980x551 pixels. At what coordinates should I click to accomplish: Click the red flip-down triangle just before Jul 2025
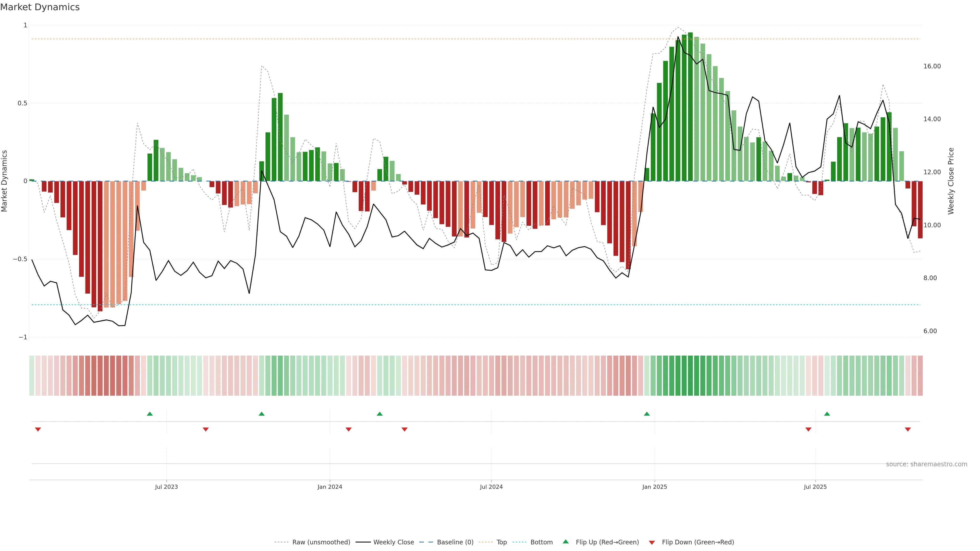coord(808,429)
